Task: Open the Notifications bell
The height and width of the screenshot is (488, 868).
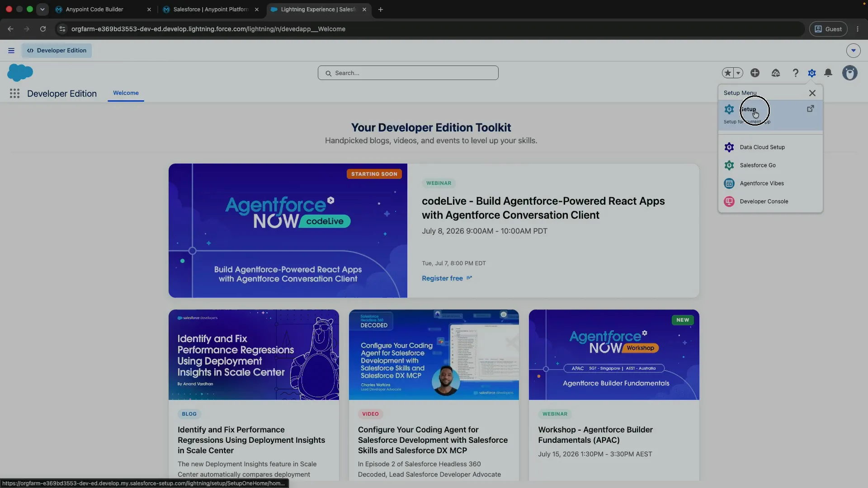Action: pos(828,73)
